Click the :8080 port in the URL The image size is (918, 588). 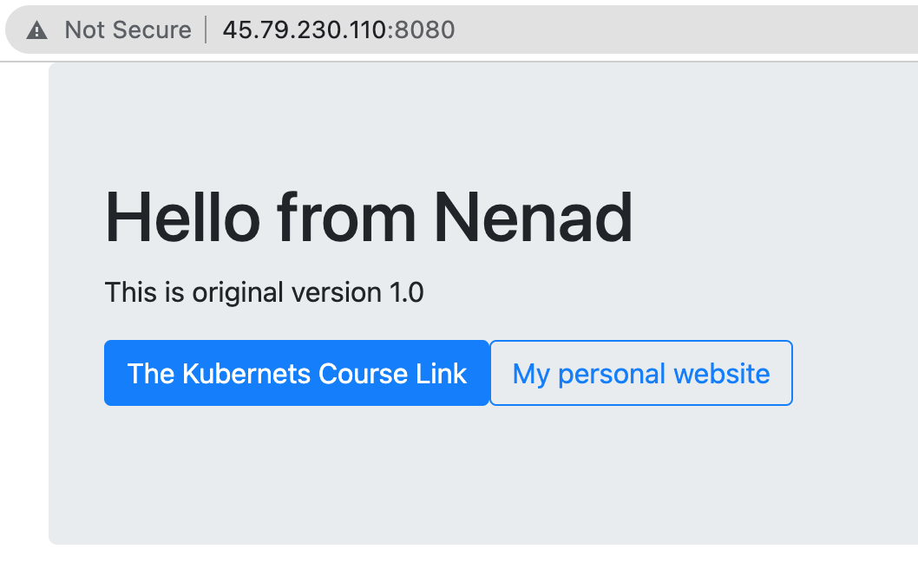(421, 29)
